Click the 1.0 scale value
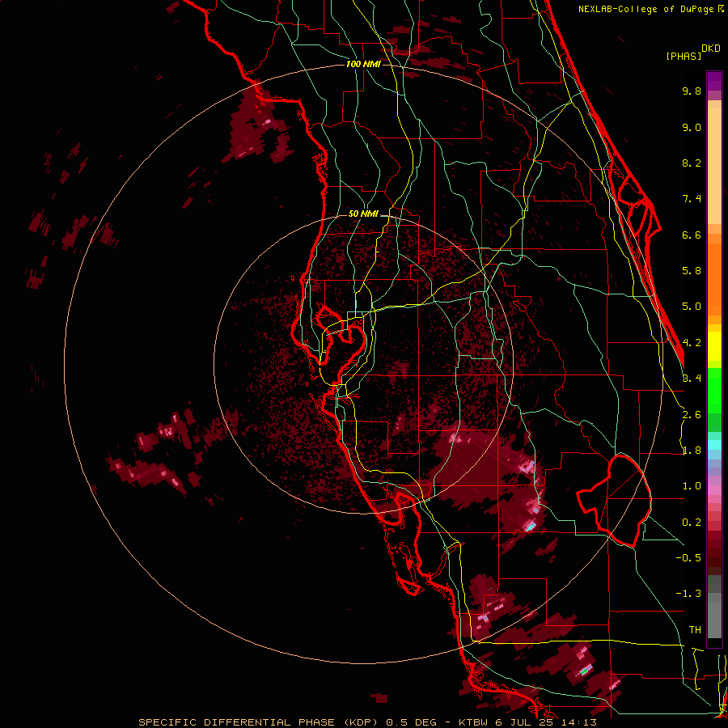Viewport: 728px width, 728px height. [x=692, y=486]
